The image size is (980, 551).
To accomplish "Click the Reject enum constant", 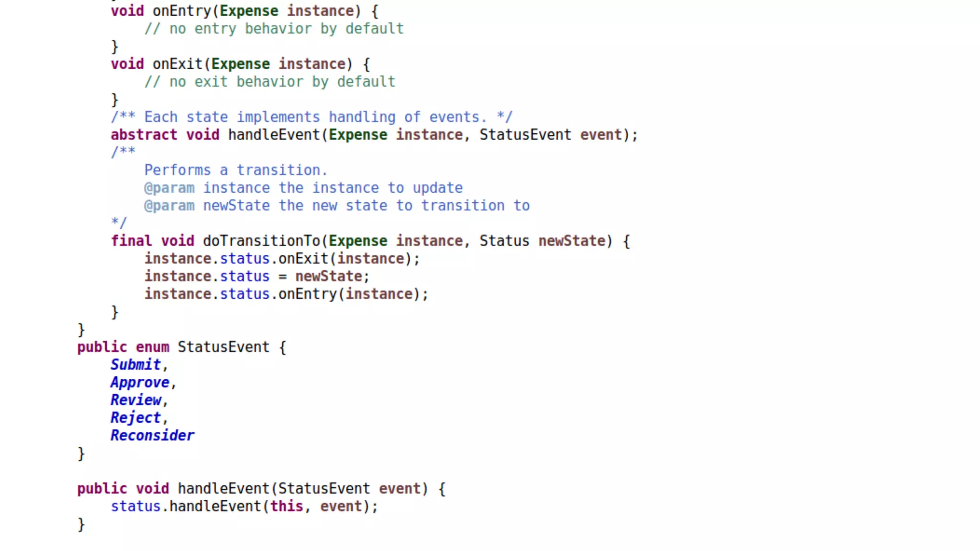I will (x=135, y=418).
